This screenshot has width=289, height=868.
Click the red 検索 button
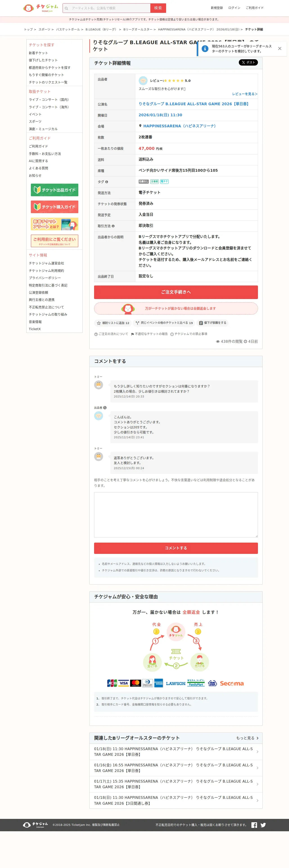click(x=158, y=8)
